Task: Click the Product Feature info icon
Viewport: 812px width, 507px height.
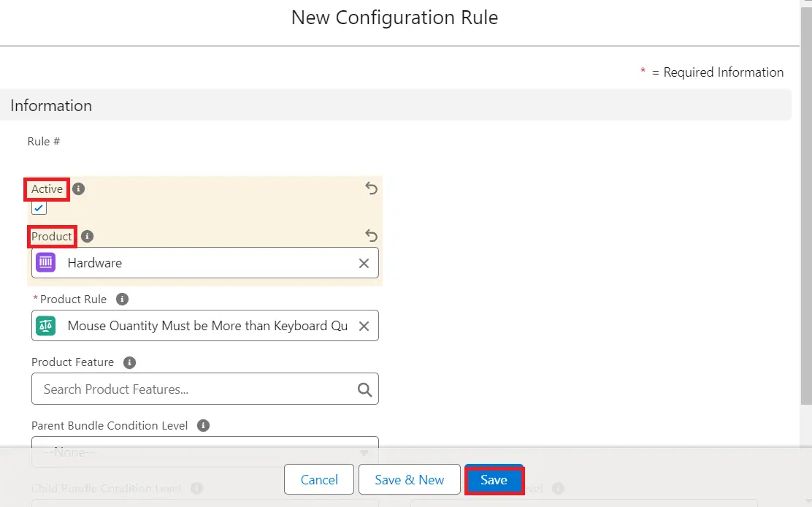Action: [x=129, y=363]
